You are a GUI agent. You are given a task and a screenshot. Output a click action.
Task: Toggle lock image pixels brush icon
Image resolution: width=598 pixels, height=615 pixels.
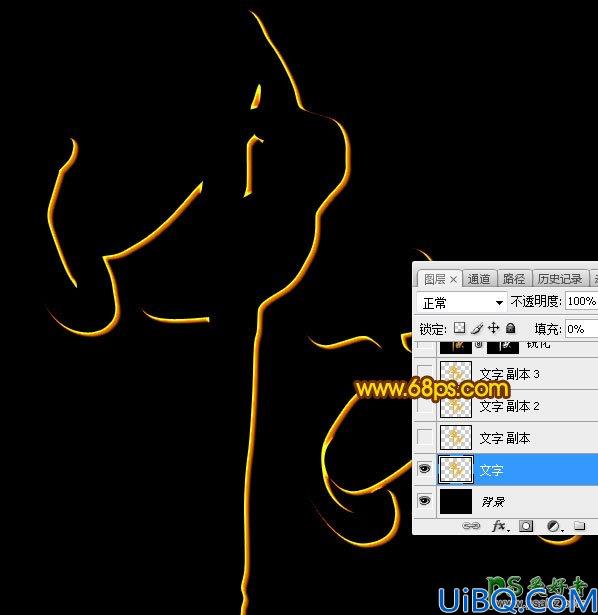point(477,328)
